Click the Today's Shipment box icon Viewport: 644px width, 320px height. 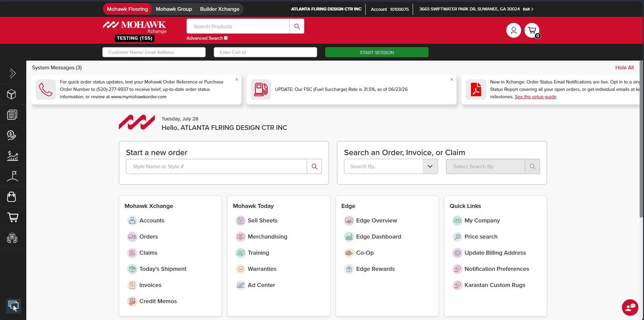pos(132,269)
